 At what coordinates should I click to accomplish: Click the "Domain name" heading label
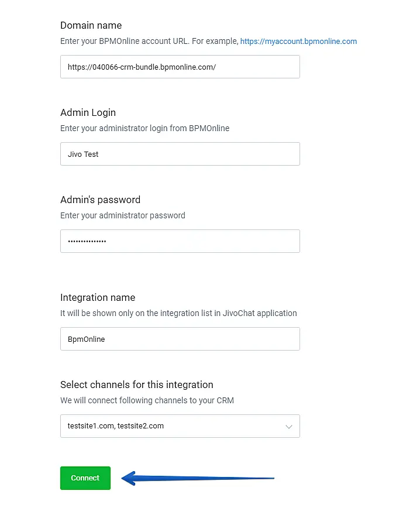[91, 25]
